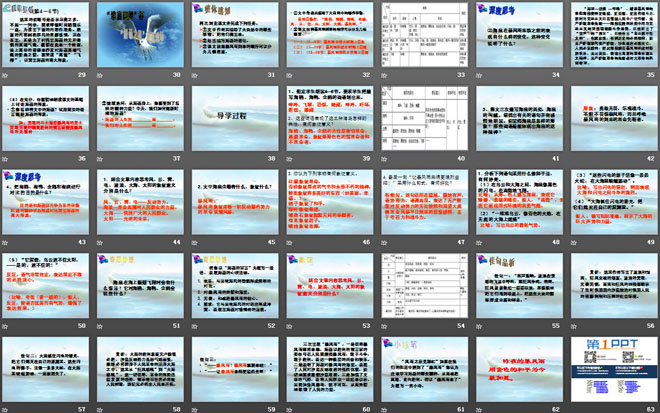
Task: Select slide 55 thumbnail
Action: pyautogui.click(x=519, y=285)
